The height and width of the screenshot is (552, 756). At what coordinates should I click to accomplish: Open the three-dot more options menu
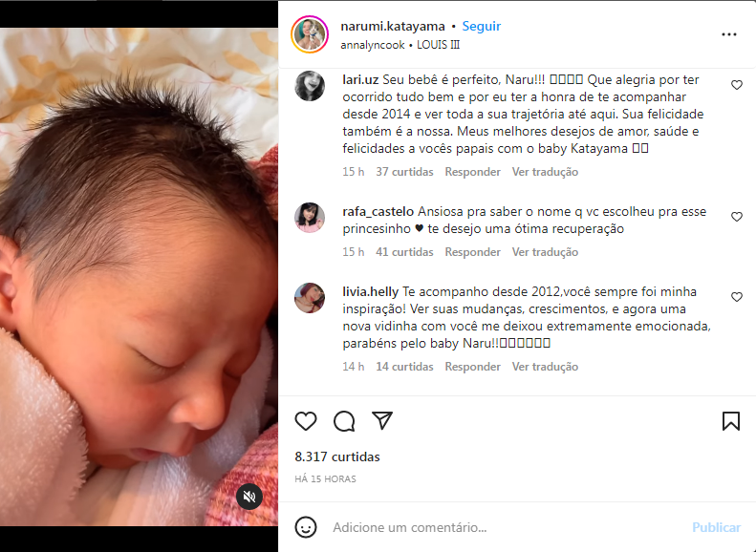point(729,34)
